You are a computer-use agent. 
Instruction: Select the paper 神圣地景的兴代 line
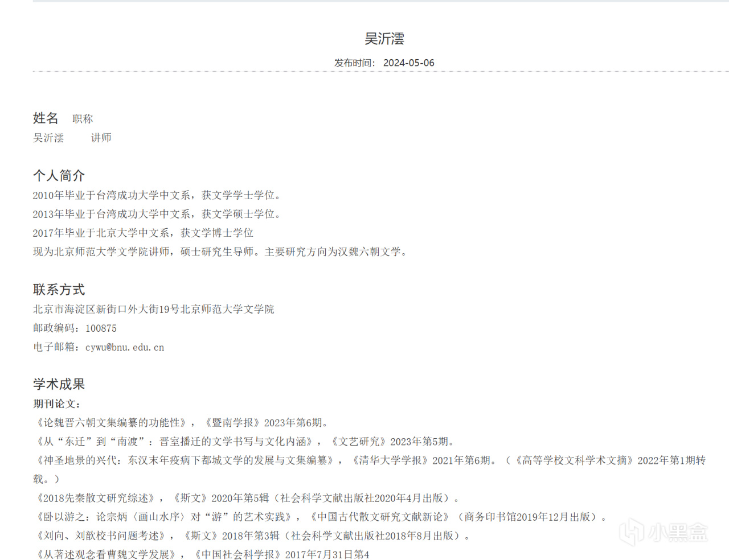(370, 470)
